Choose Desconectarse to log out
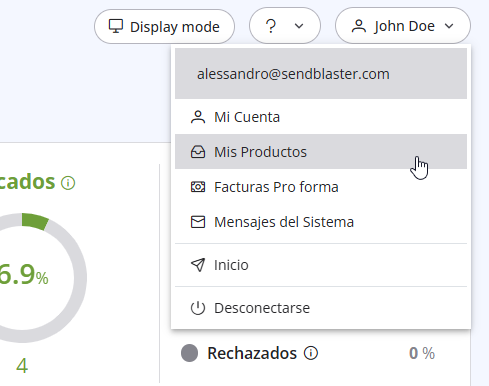 pyautogui.click(x=321, y=308)
